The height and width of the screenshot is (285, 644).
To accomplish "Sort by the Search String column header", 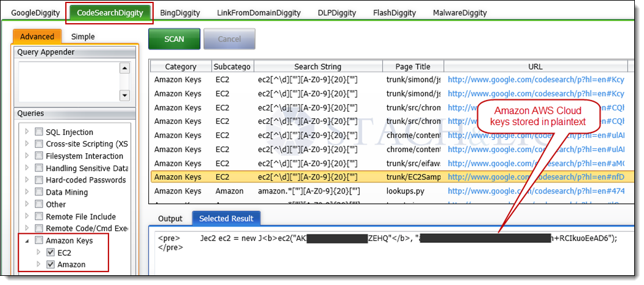I will pos(318,66).
